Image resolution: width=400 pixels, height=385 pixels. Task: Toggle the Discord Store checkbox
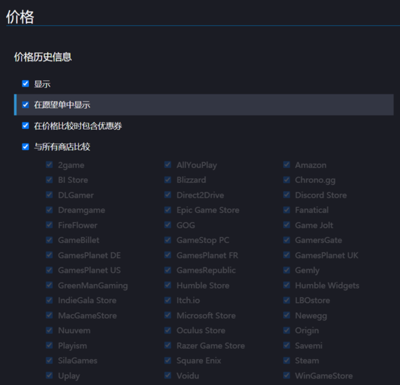(287, 195)
